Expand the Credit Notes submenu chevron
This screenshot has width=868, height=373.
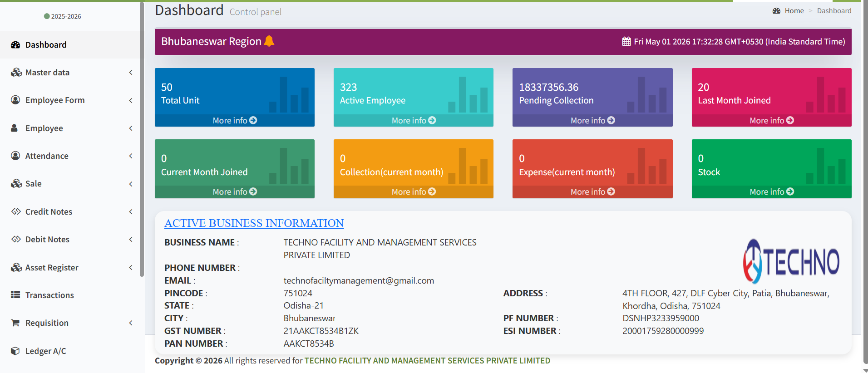click(131, 211)
